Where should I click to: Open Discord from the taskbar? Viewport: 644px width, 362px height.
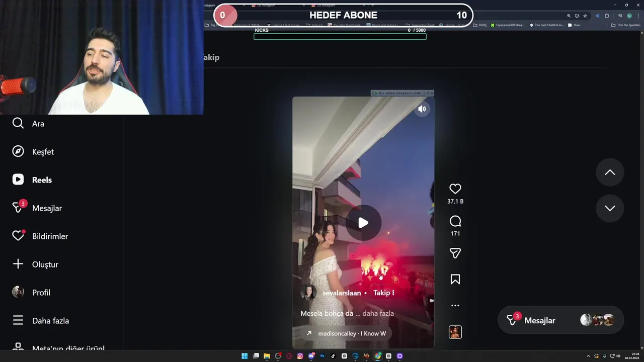point(311,356)
